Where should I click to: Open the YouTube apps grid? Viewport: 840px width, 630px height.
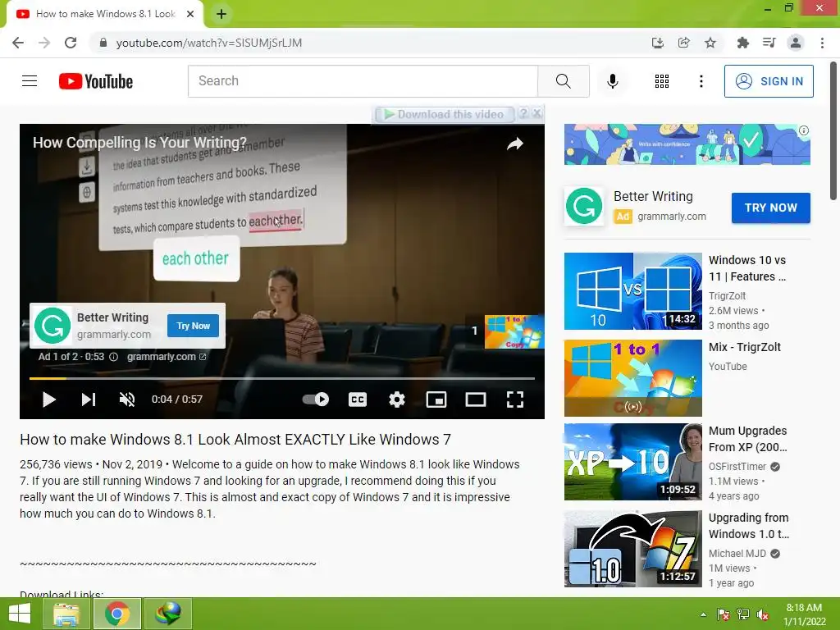coord(662,81)
